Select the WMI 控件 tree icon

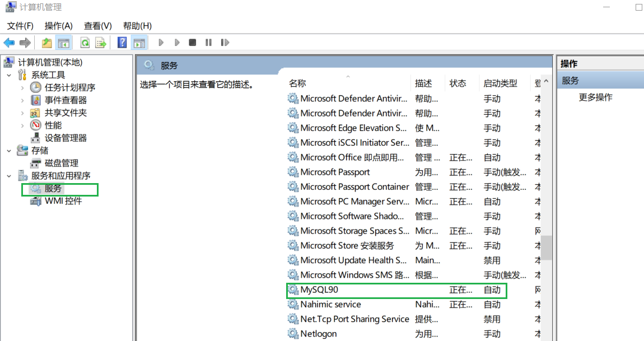pyautogui.click(x=36, y=201)
